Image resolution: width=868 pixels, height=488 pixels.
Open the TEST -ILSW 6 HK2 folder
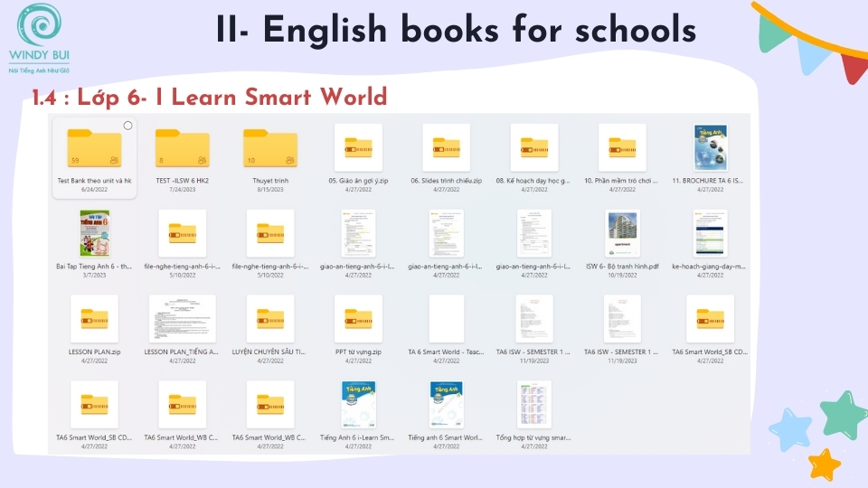(x=182, y=148)
